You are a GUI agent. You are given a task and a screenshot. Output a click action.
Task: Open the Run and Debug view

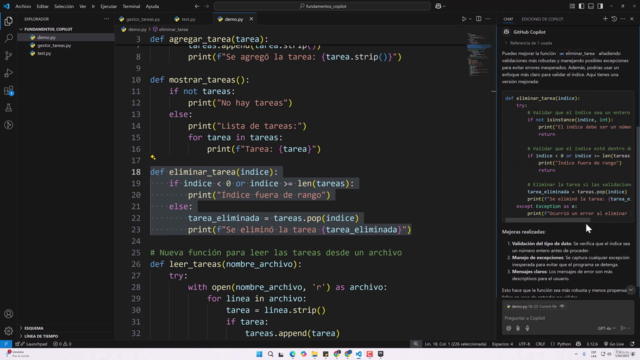(9, 73)
